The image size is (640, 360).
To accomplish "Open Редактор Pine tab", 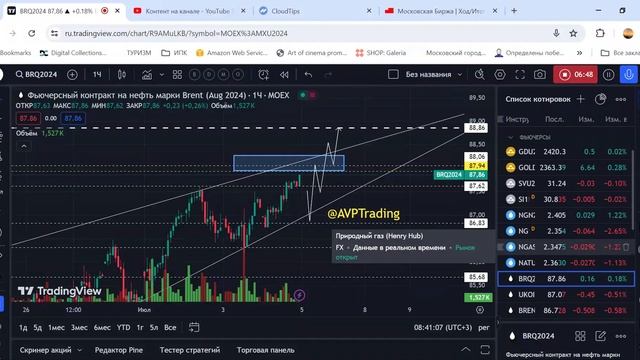I will (x=119, y=350).
